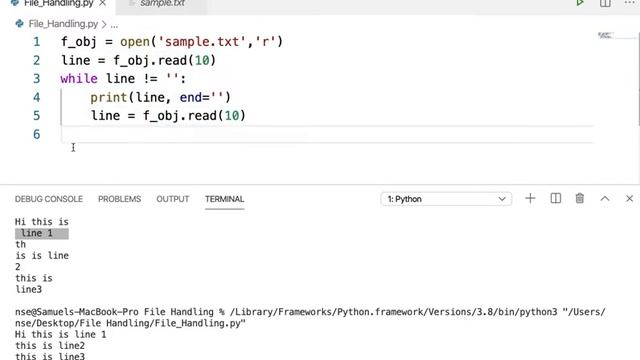The width and height of the screenshot is (640, 360).
Task: Close the terminal panel
Action: (x=629, y=199)
